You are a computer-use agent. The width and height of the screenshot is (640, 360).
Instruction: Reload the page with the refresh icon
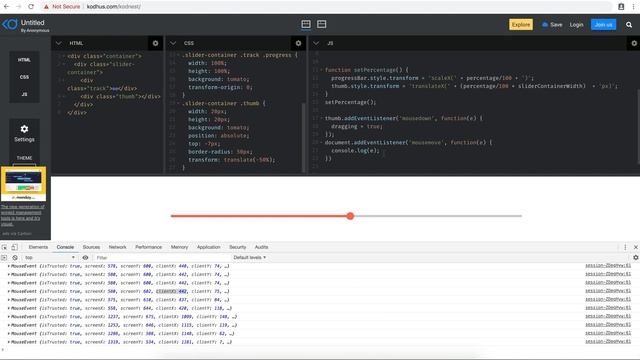(31, 7)
